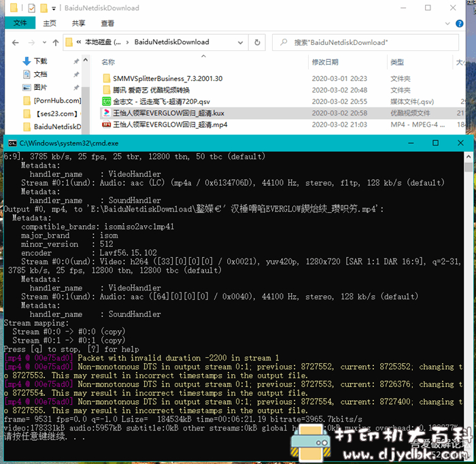Open the recent locations dropdown arrow
The width and height of the screenshot is (476, 464).
click(x=45, y=42)
